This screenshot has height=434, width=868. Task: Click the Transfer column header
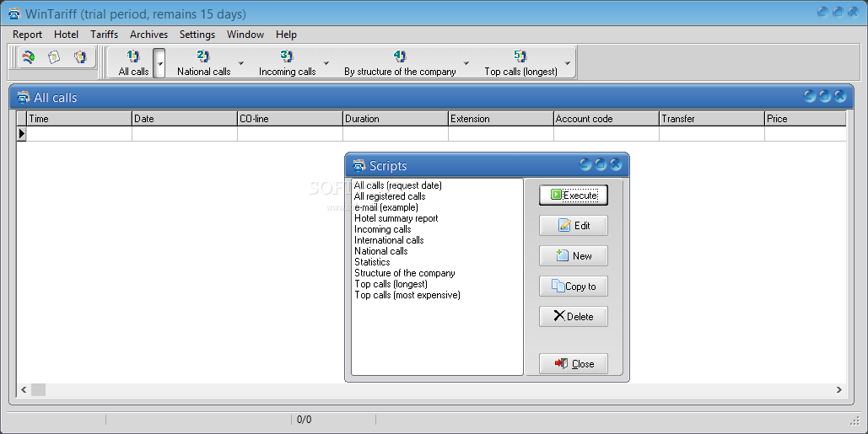point(712,119)
